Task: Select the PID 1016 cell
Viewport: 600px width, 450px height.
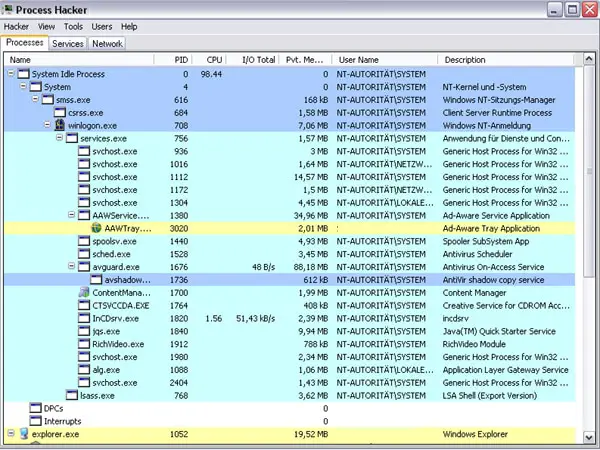Action: point(179,164)
